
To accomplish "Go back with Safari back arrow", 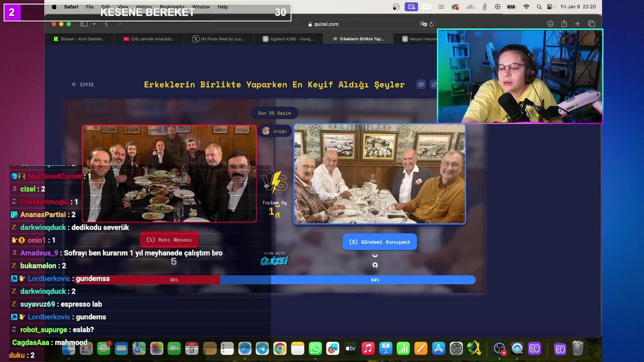I will pos(106,24).
